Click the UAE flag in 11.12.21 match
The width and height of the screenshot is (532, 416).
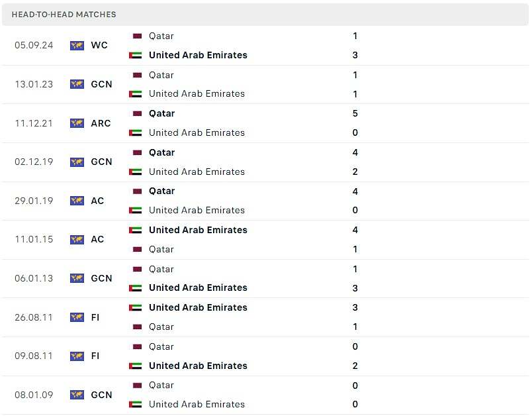click(136, 132)
